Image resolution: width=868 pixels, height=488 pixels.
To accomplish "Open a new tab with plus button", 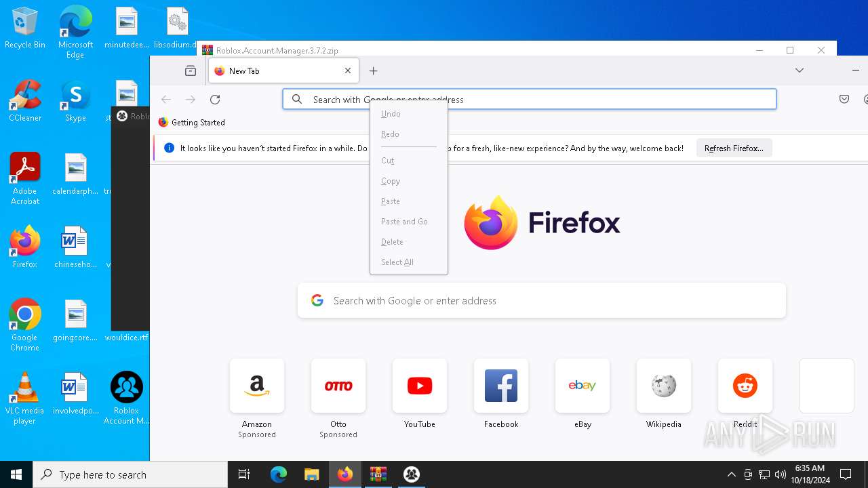I will (373, 70).
